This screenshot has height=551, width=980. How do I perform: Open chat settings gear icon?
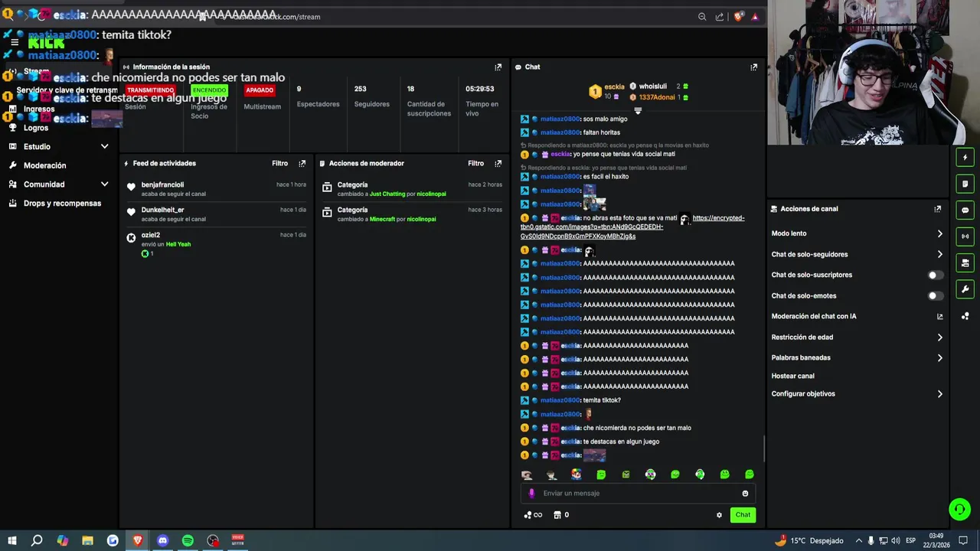point(719,515)
